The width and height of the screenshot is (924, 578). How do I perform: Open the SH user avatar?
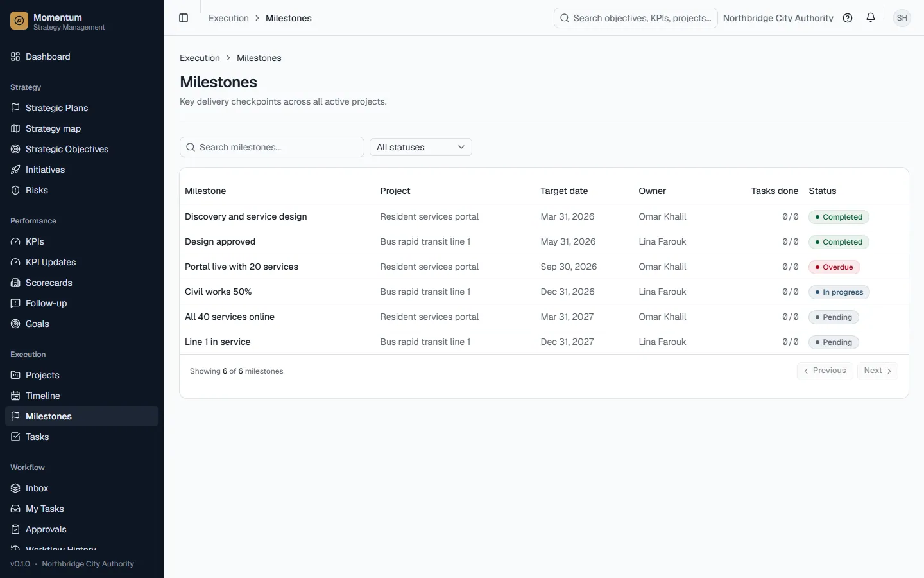point(902,18)
